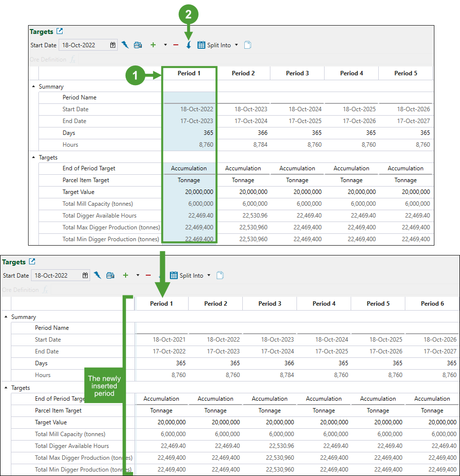
Task: Click upper Days cell showing 366
Action: pyautogui.click(x=243, y=133)
